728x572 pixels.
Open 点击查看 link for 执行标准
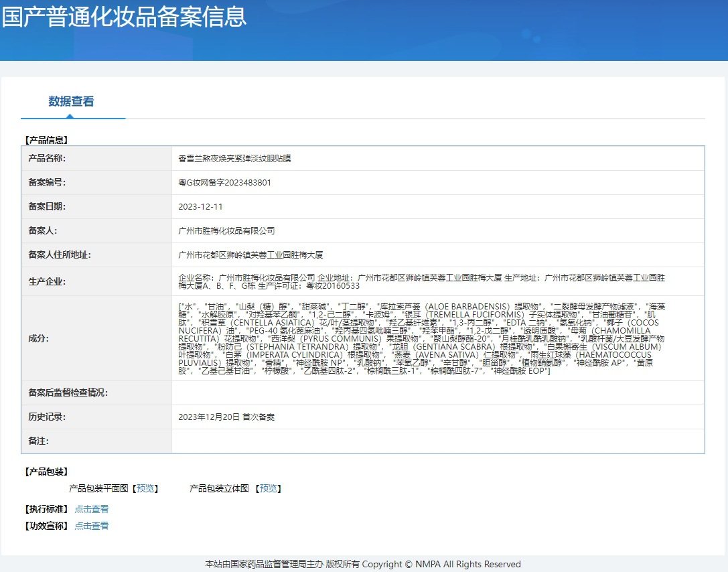(x=92, y=509)
